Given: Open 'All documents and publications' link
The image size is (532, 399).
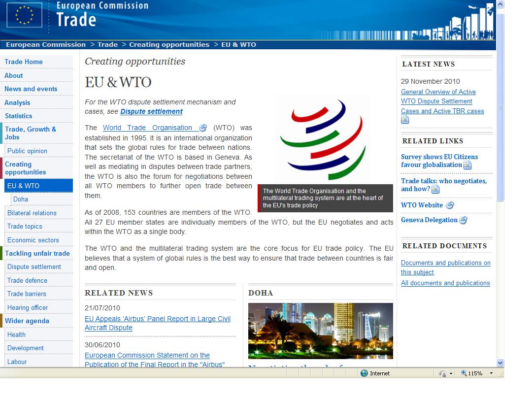Looking at the screenshot, I should point(445,283).
